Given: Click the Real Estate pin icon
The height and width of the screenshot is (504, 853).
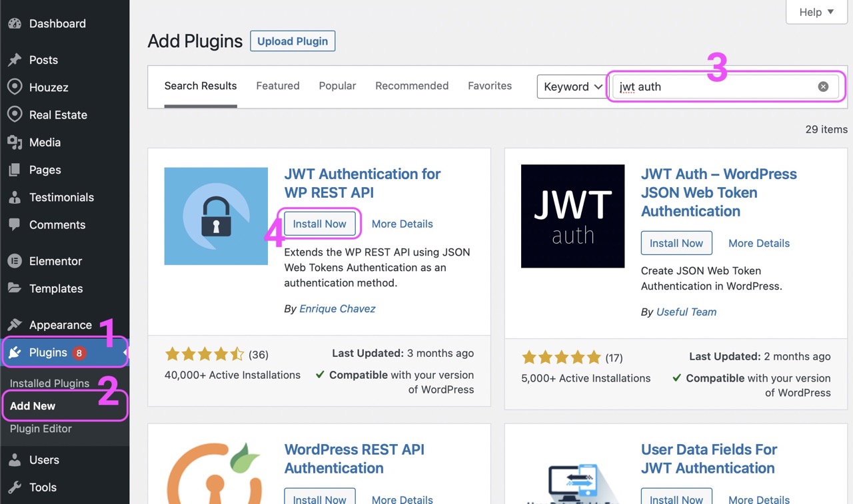Looking at the screenshot, I should 15,115.
